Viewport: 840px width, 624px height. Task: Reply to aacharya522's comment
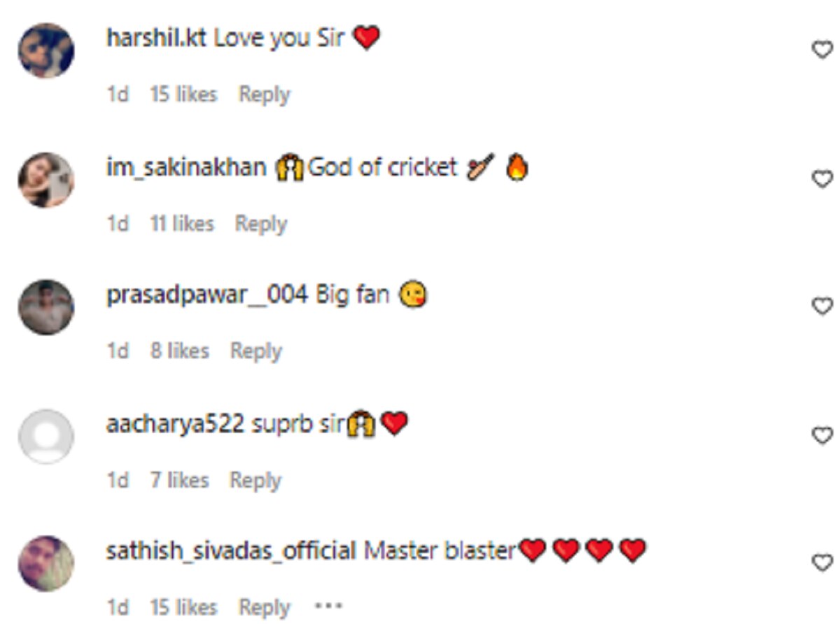(255, 480)
